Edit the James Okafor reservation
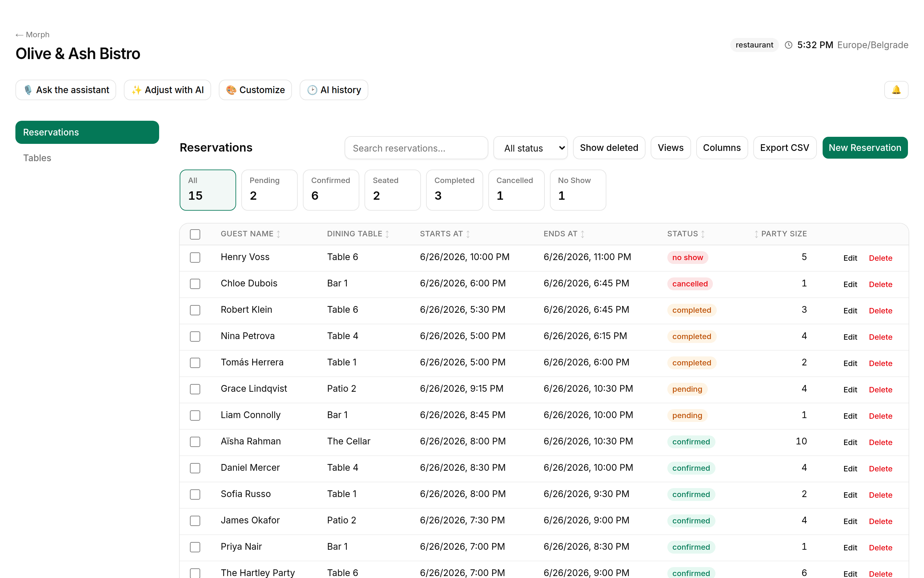Image resolution: width=924 pixels, height=578 pixels. point(850,522)
